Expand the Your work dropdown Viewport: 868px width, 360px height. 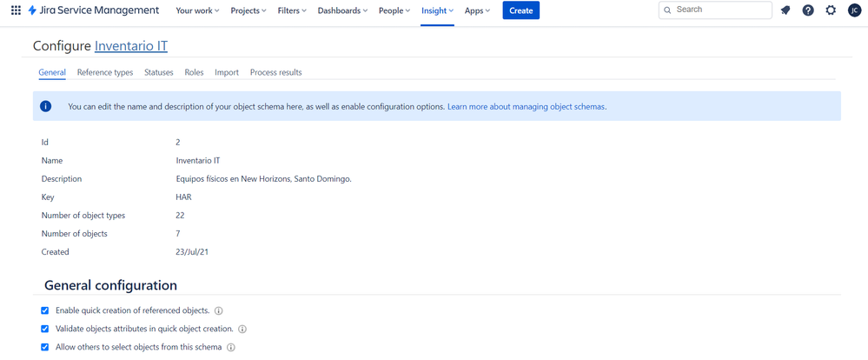tap(197, 10)
